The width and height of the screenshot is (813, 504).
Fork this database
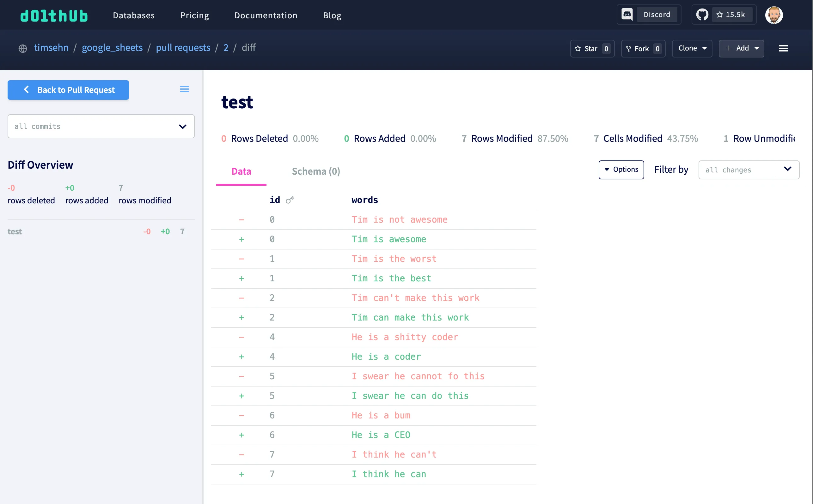click(x=643, y=49)
